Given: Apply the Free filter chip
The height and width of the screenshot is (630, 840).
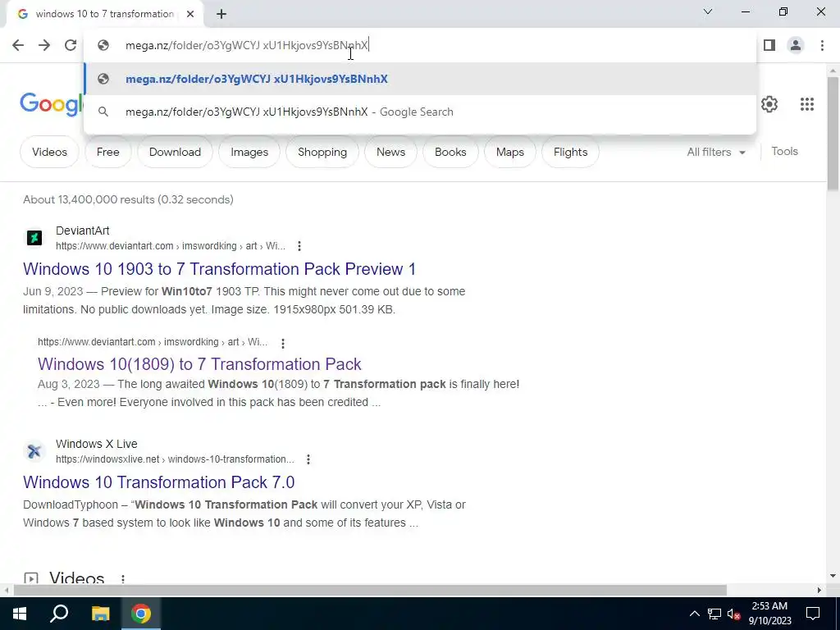Looking at the screenshot, I should [x=107, y=152].
